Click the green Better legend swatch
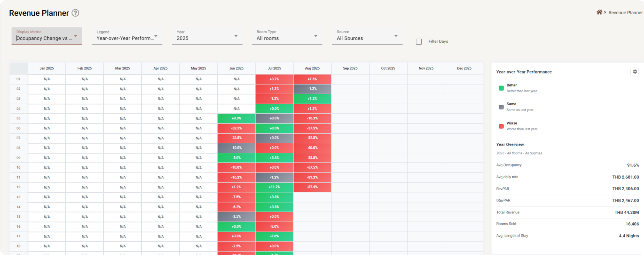This screenshot has width=644, height=255. [x=501, y=88]
